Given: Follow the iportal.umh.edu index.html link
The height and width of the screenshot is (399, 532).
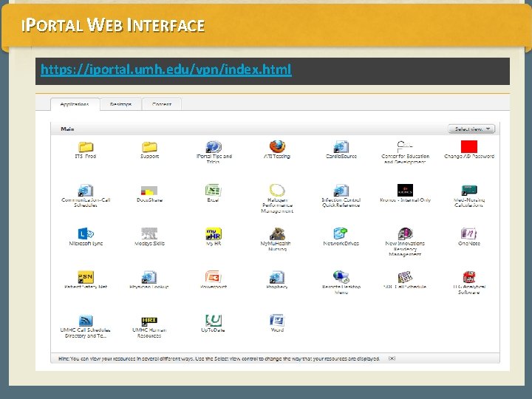Looking at the screenshot, I should (166, 69).
